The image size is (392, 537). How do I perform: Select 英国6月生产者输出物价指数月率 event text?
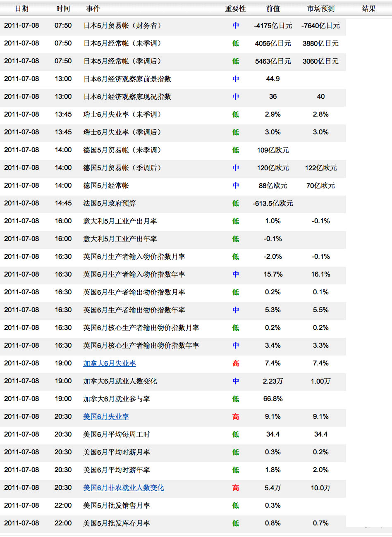(134, 292)
